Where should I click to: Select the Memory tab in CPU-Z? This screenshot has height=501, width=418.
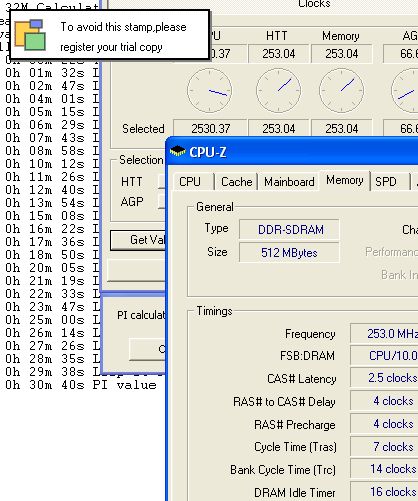tap(345, 180)
